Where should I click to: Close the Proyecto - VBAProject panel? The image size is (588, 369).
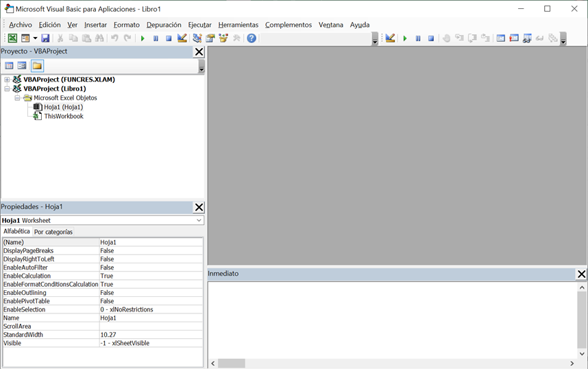[x=199, y=52]
